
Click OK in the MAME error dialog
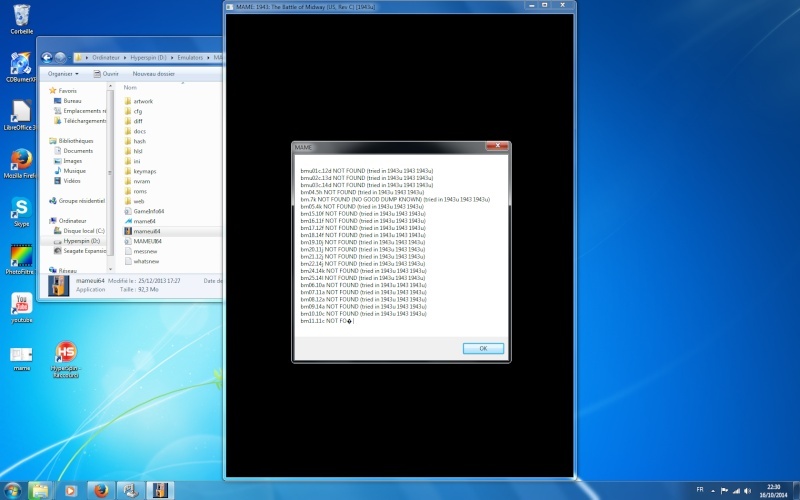point(483,348)
